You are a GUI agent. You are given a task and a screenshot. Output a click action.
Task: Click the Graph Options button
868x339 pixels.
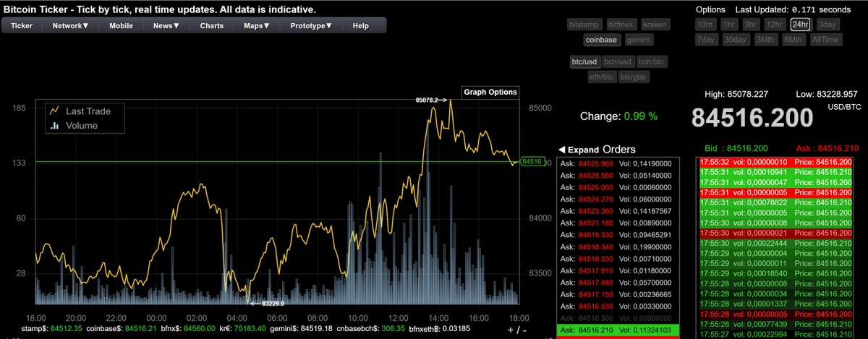coord(490,92)
